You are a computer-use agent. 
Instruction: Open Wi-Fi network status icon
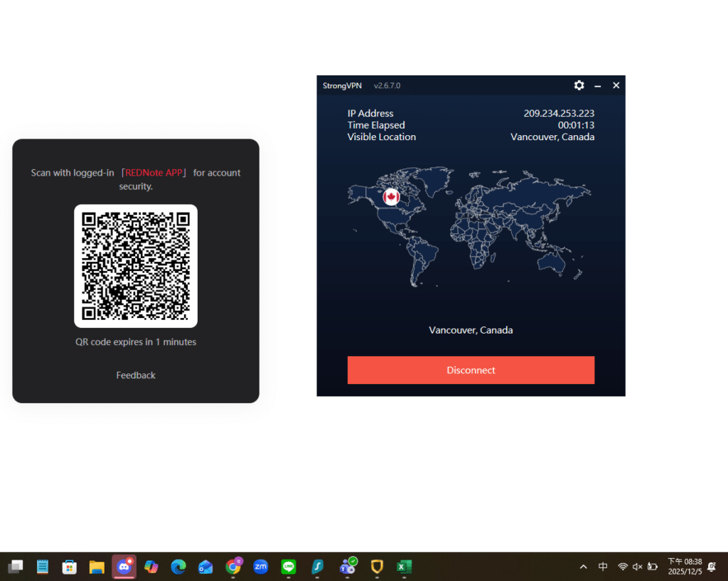click(x=622, y=567)
